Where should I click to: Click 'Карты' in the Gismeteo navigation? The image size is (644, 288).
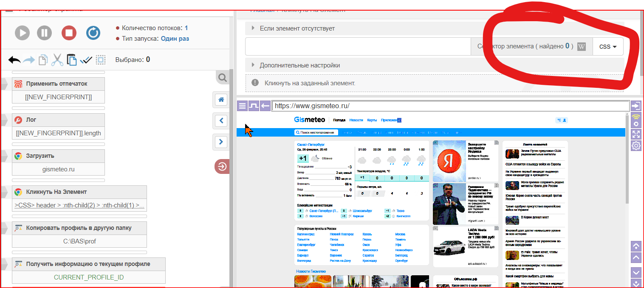pos(372,120)
